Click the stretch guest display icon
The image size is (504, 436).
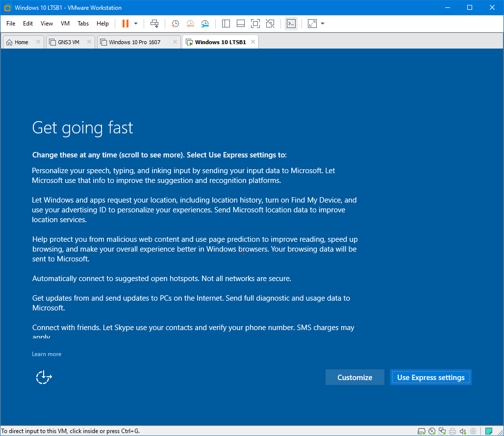click(312, 24)
